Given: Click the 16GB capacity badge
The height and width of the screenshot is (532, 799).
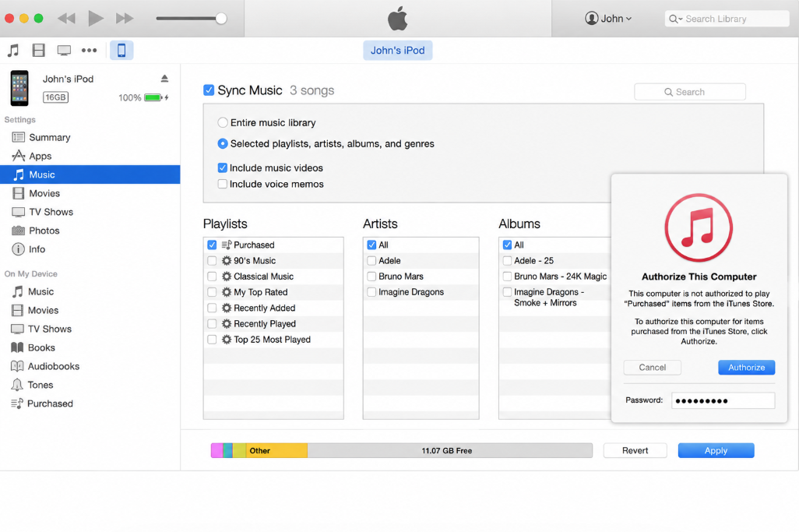Looking at the screenshot, I should click(55, 97).
